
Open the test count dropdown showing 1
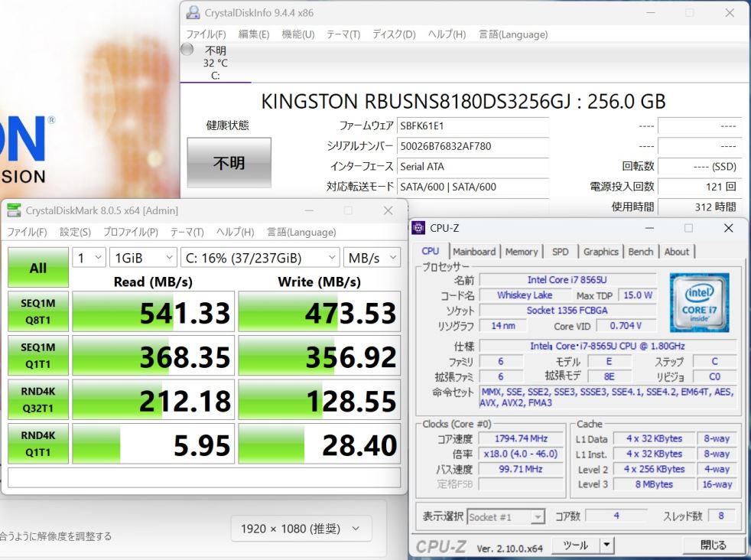89,258
